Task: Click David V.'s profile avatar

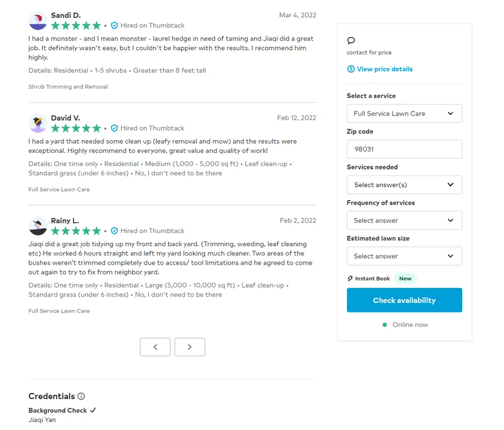Action: coord(38,124)
